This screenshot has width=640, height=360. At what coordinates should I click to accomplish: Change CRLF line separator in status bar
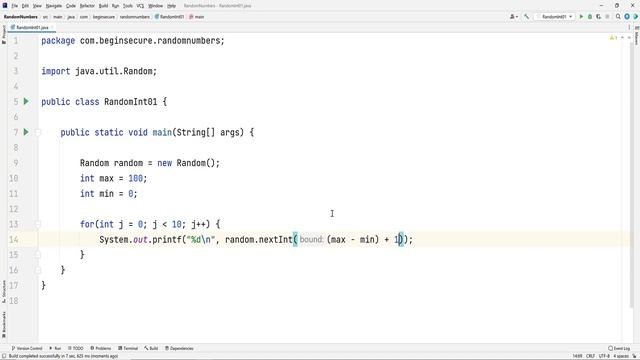[591, 356]
